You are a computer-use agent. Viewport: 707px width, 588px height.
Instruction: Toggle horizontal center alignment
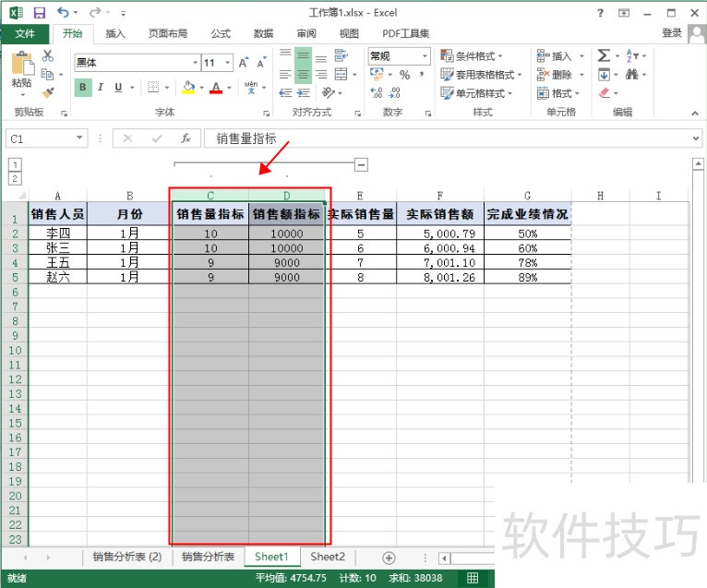tap(303, 74)
